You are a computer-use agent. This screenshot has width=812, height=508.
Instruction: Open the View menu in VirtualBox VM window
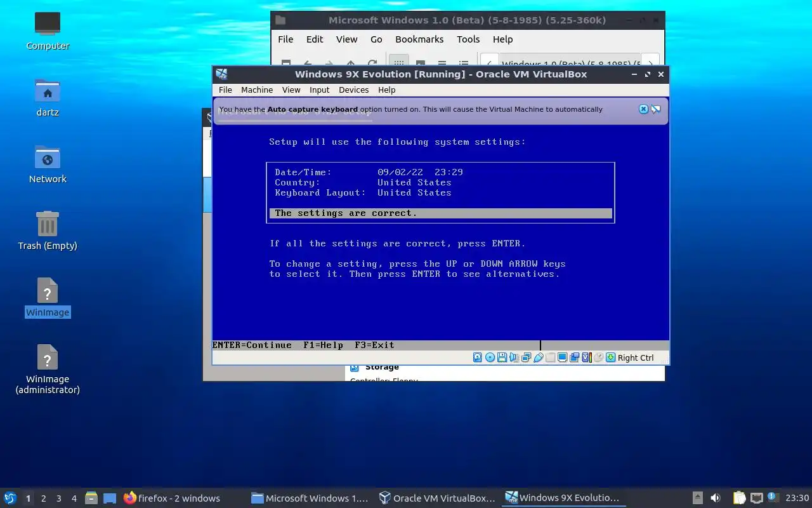coord(291,90)
